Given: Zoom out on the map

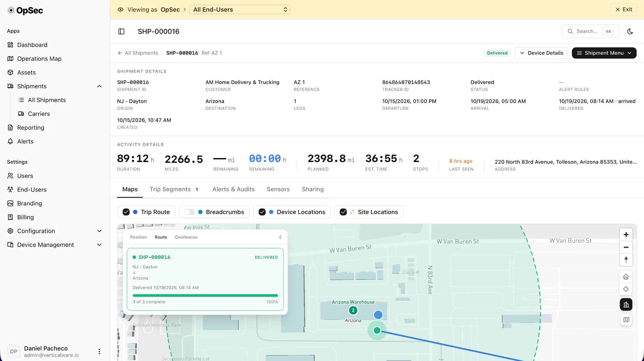Looking at the screenshot, I should (x=626, y=247).
